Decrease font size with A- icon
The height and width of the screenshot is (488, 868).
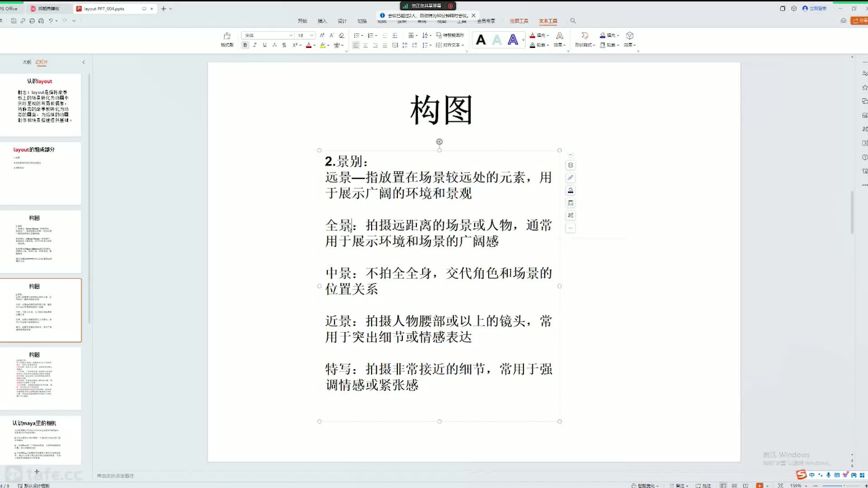click(x=331, y=35)
